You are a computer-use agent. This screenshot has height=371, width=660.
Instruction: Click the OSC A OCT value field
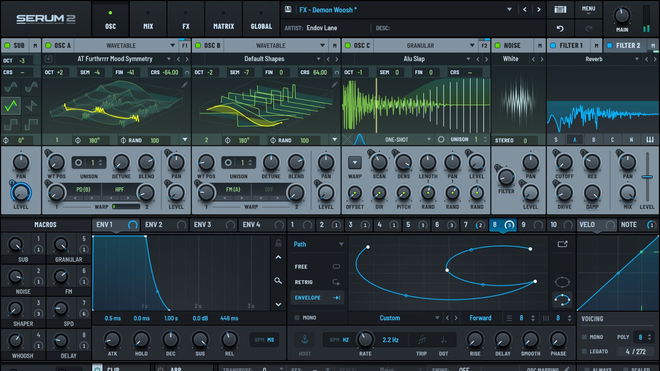(55, 72)
